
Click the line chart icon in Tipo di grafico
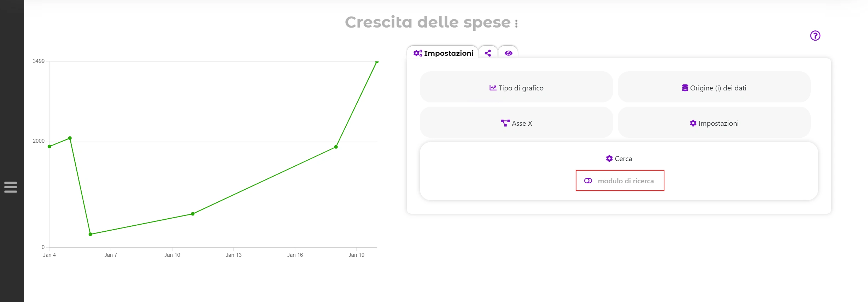(493, 88)
